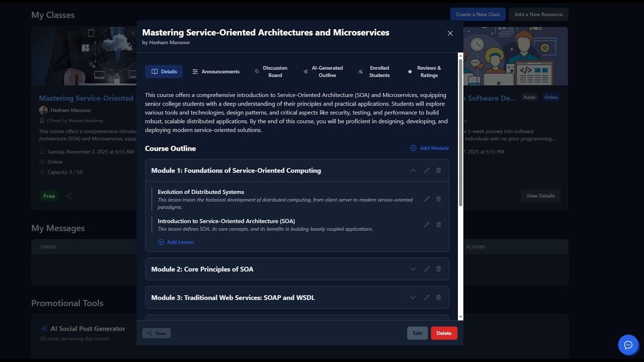Open the chat bubble widget
The height and width of the screenshot is (362, 644).
tap(628, 345)
